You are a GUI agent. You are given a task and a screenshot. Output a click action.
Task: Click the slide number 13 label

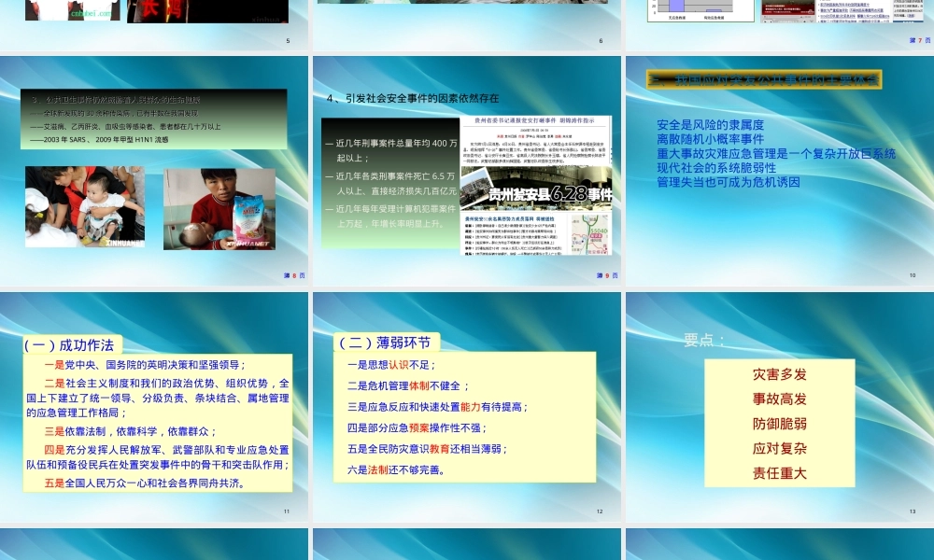pos(913,511)
